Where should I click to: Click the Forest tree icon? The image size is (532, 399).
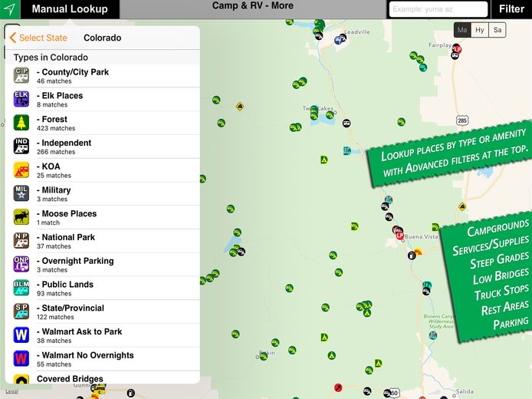click(21, 123)
